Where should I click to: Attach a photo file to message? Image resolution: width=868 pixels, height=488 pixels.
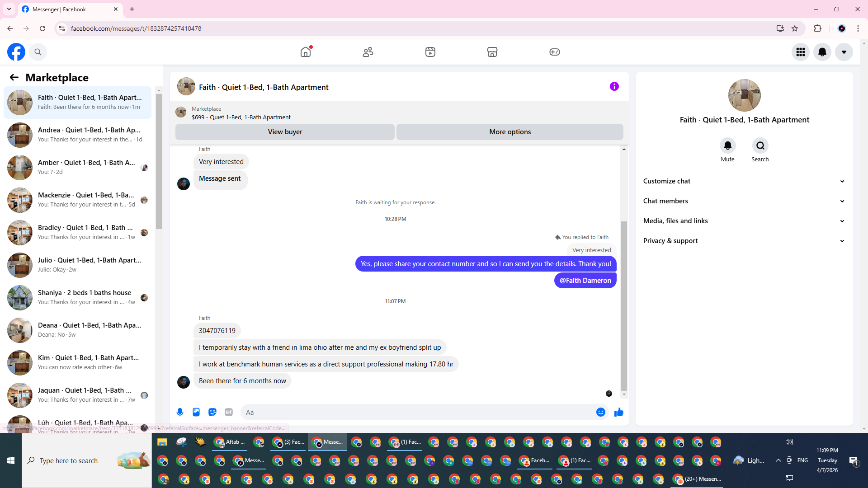[196, 412]
